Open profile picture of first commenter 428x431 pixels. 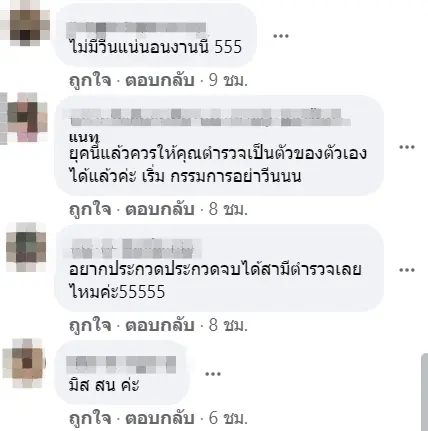pyautogui.click(x=25, y=25)
